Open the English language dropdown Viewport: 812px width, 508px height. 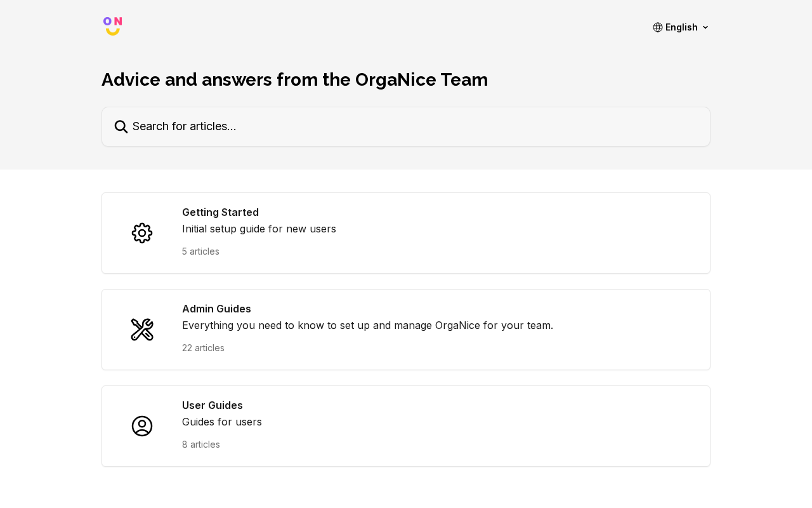click(x=681, y=27)
